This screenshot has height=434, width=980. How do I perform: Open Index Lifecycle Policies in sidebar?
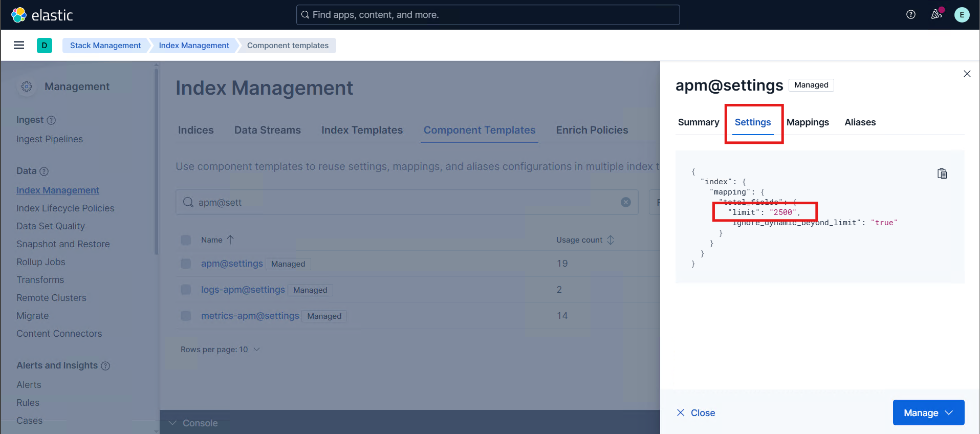pos(66,208)
